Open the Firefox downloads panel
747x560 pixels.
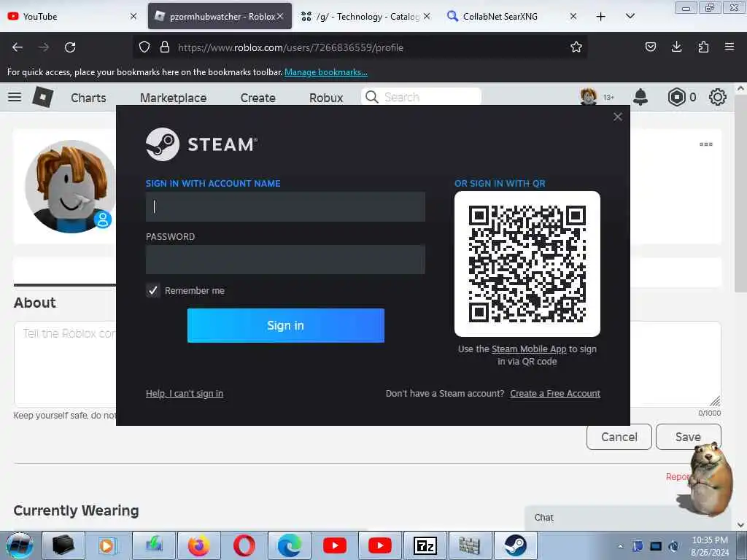[x=676, y=47]
